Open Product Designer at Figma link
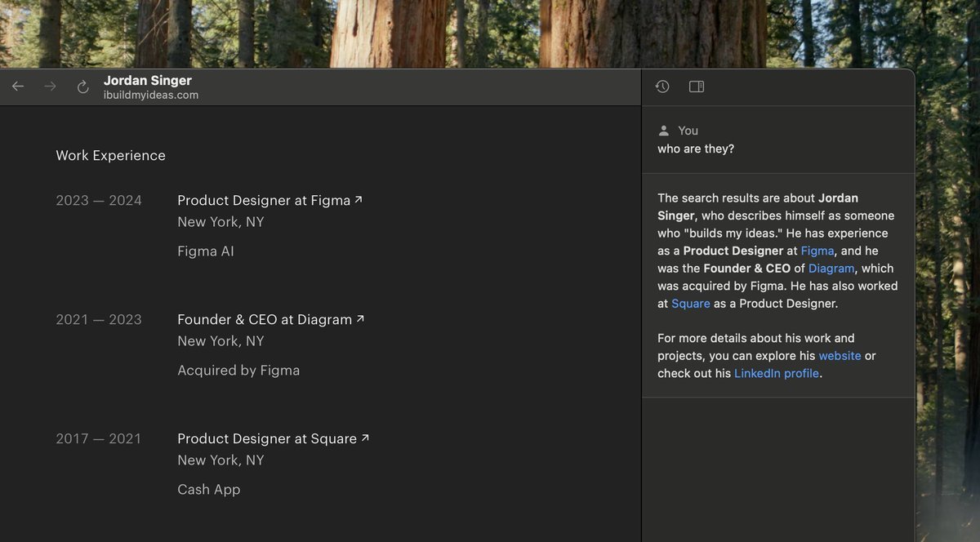The image size is (980, 542). pos(263,201)
